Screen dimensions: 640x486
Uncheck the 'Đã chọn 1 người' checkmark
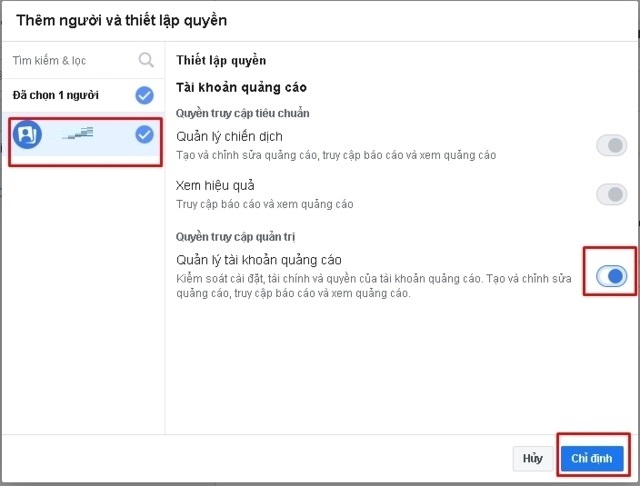coord(144,95)
